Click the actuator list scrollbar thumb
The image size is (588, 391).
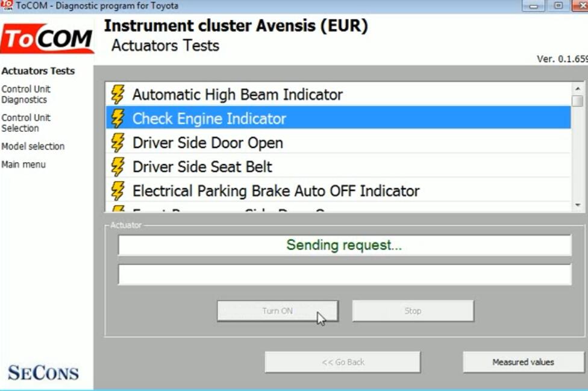point(578,101)
